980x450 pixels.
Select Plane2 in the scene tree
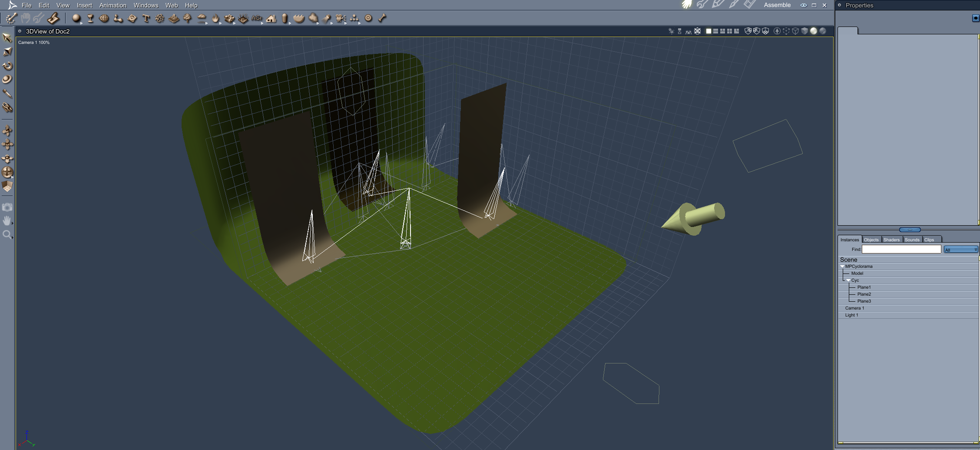point(908,294)
